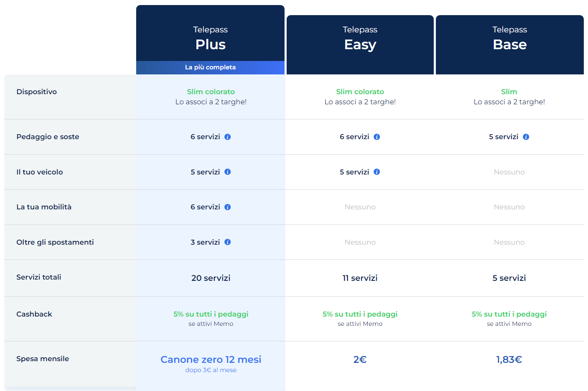This screenshot has height=391, width=588.
Task: Click "Canone zero 12 mesi" Plus offer
Action: [211, 359]
